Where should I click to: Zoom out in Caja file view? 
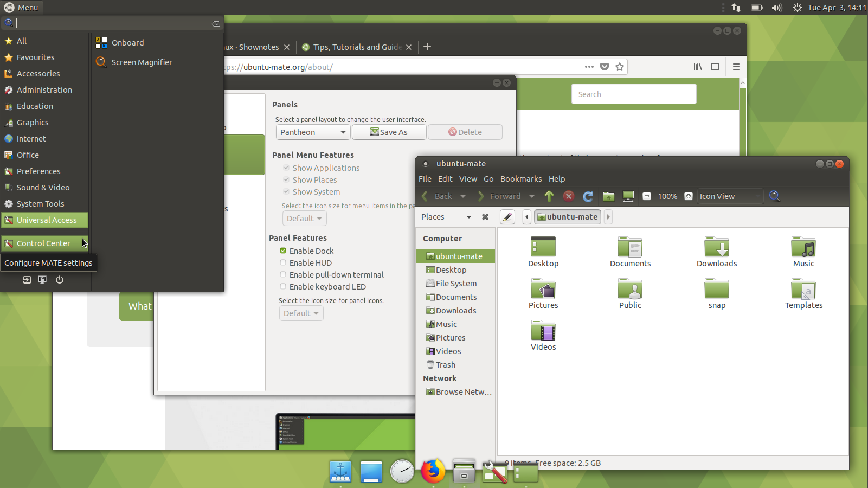point(647,196)
